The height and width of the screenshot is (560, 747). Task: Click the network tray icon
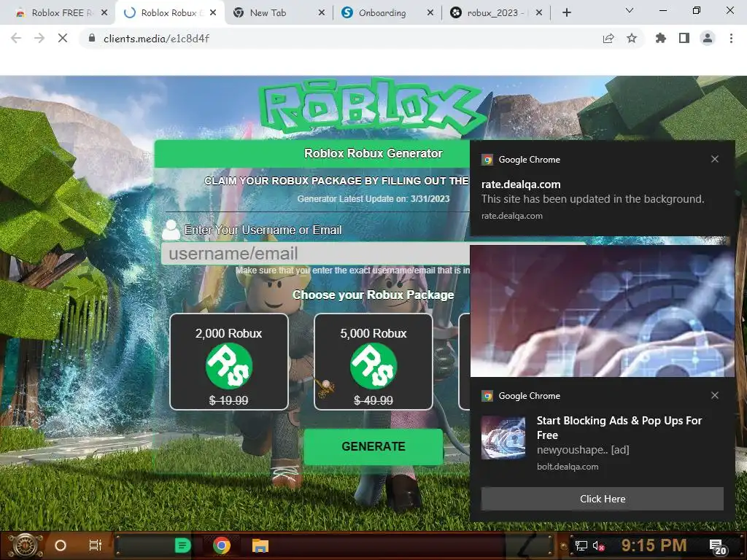click(x=581, y=545)
